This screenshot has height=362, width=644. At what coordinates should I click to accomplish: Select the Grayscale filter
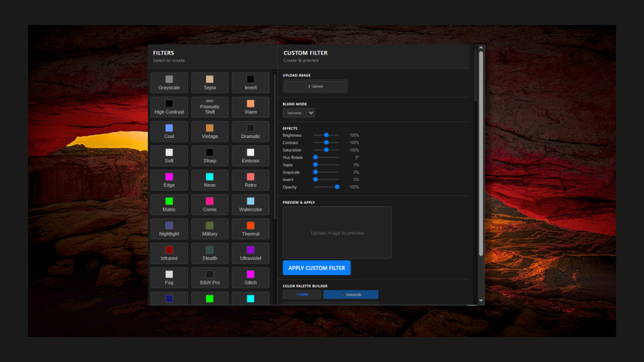click(x=169, y=82)
